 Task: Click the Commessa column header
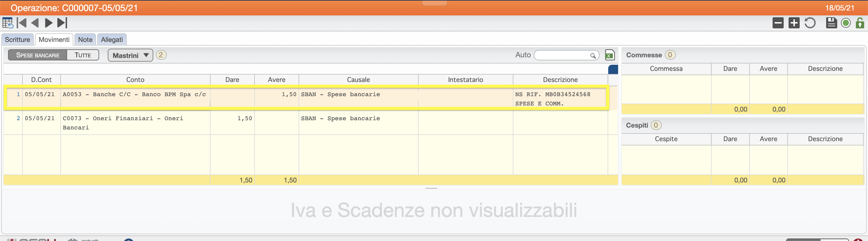[x=666, y=68]
